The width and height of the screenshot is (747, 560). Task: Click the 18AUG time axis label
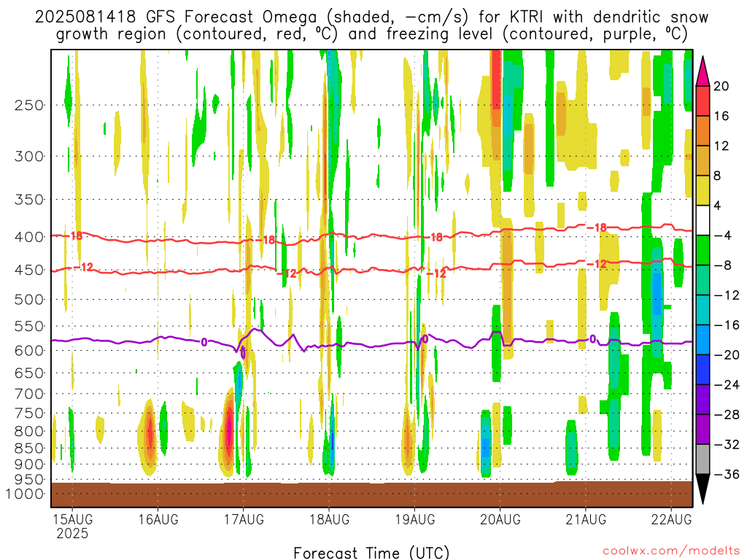click(329, 519)
